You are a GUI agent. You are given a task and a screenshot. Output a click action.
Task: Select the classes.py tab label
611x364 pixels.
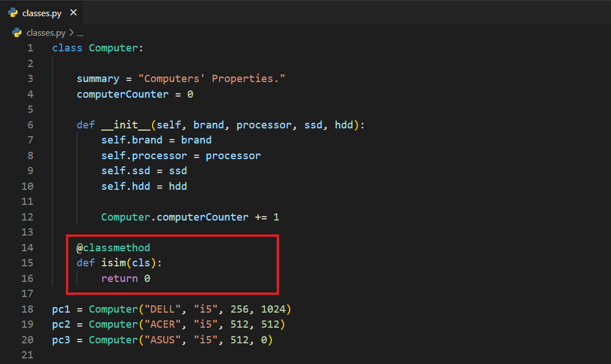tap(42, 13)
